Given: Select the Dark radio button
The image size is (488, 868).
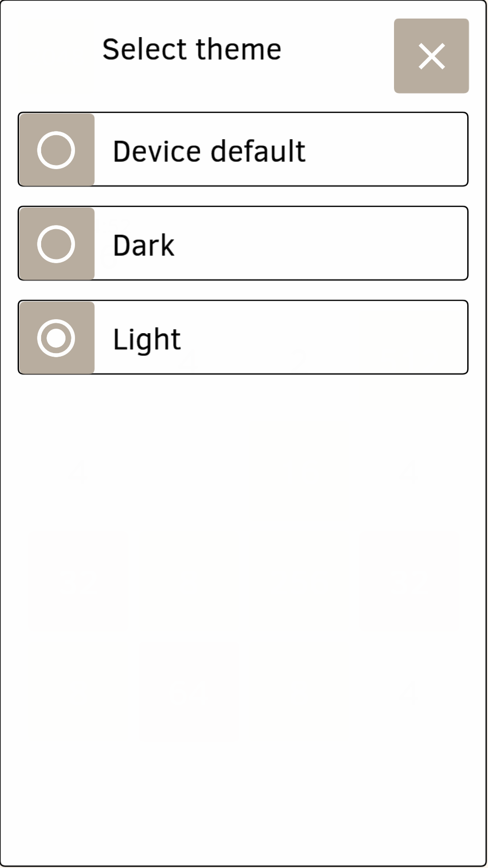Looking at the screenshot, I should click(x=56, y=244).
